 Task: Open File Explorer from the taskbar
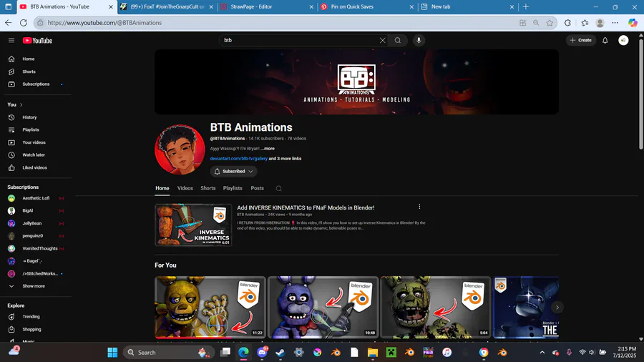(x=373, y=352)
